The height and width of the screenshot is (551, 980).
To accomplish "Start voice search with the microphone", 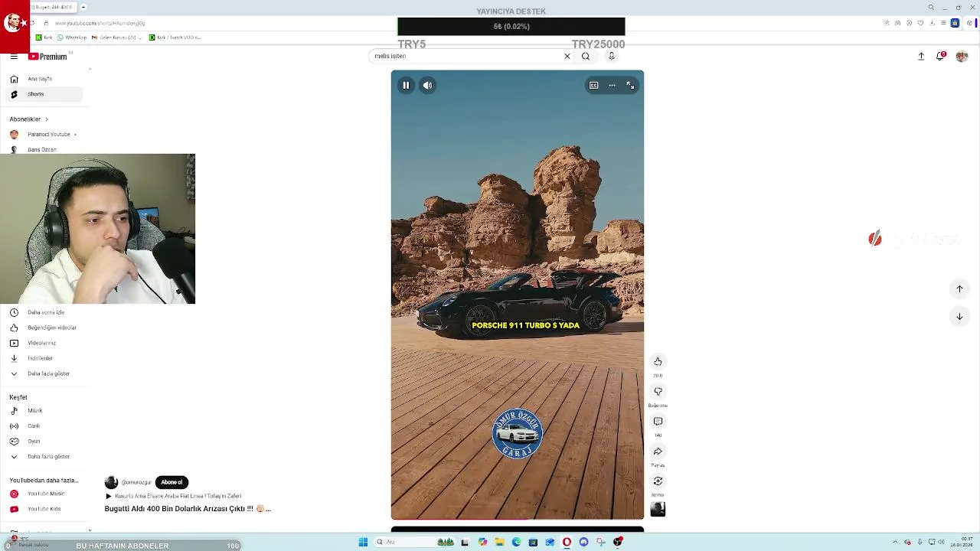I will pos(611,56).
